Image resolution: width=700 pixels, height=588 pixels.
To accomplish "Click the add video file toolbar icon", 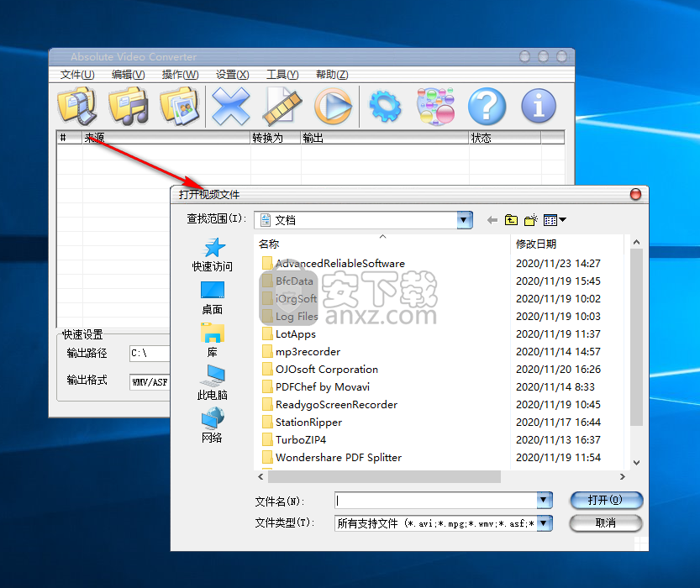I will 77,106.
